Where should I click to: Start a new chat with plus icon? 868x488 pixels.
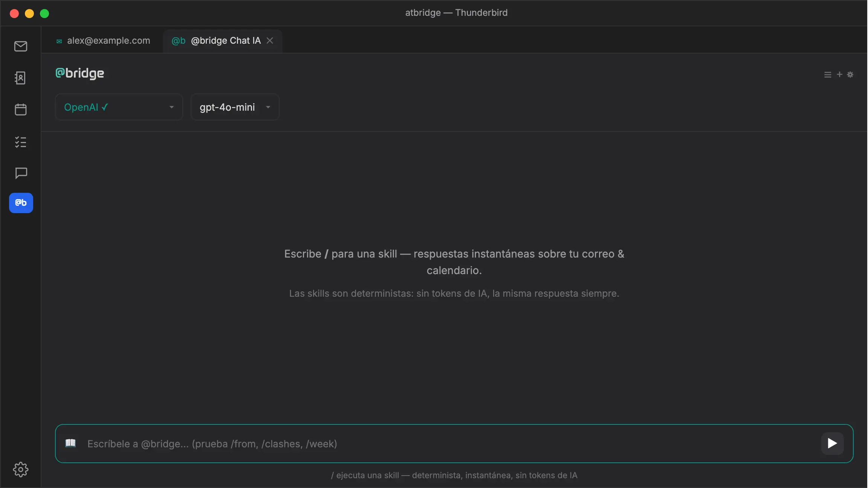click(x=839, y=75)
